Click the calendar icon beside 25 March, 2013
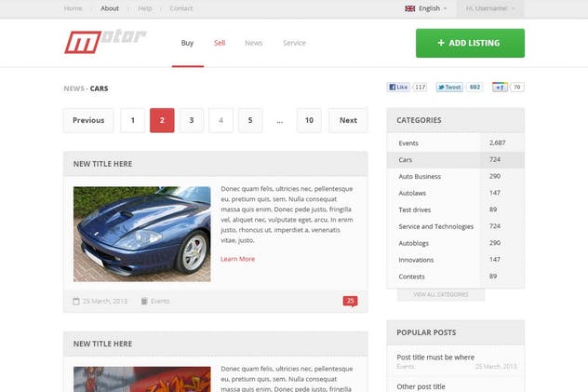 coord(76,301)
